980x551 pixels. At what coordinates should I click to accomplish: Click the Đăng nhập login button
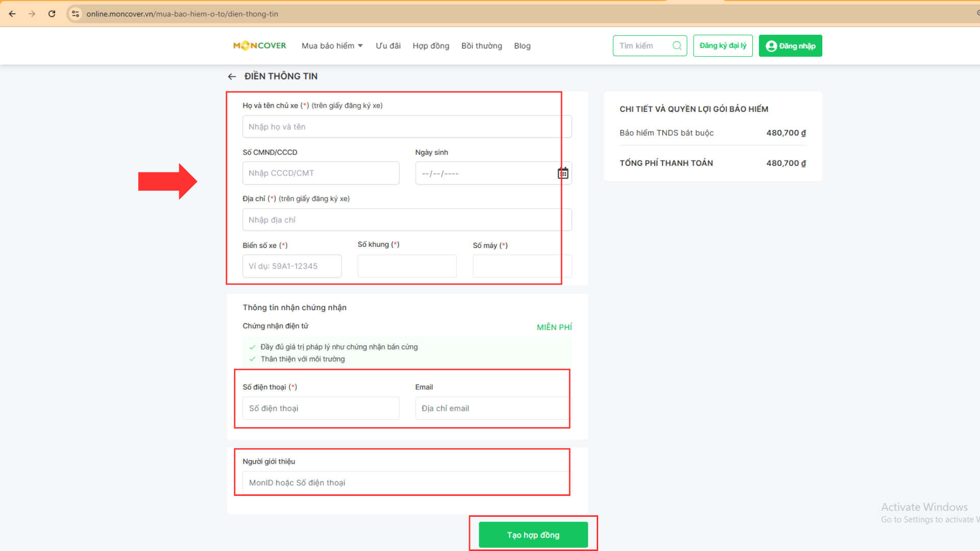(790, 46)
